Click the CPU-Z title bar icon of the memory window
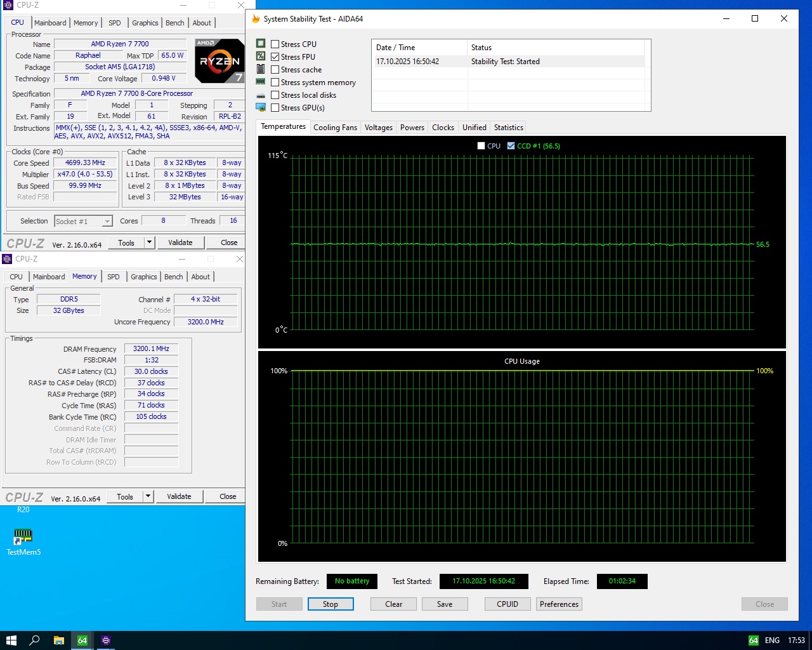This screenshot has width=812, height=650. [7, 259]
